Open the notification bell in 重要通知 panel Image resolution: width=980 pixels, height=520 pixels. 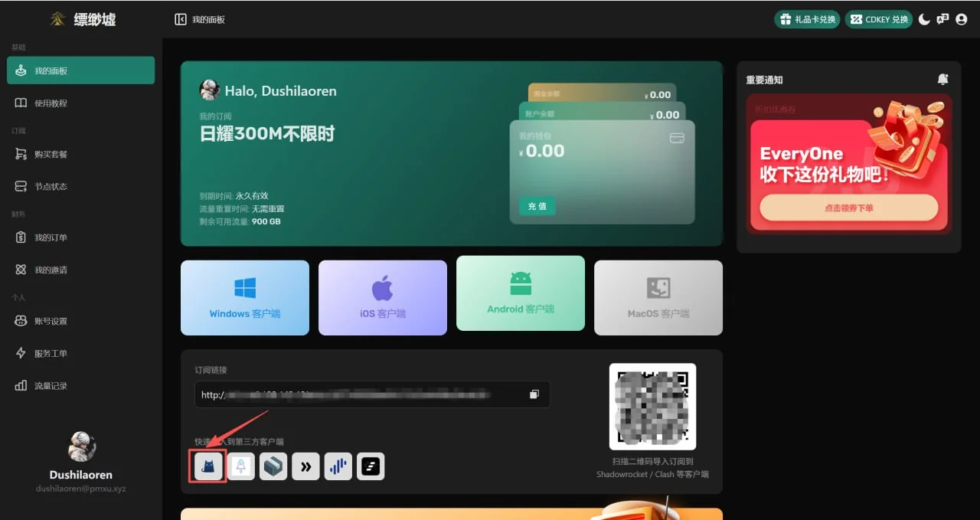(x=942, y=80)
